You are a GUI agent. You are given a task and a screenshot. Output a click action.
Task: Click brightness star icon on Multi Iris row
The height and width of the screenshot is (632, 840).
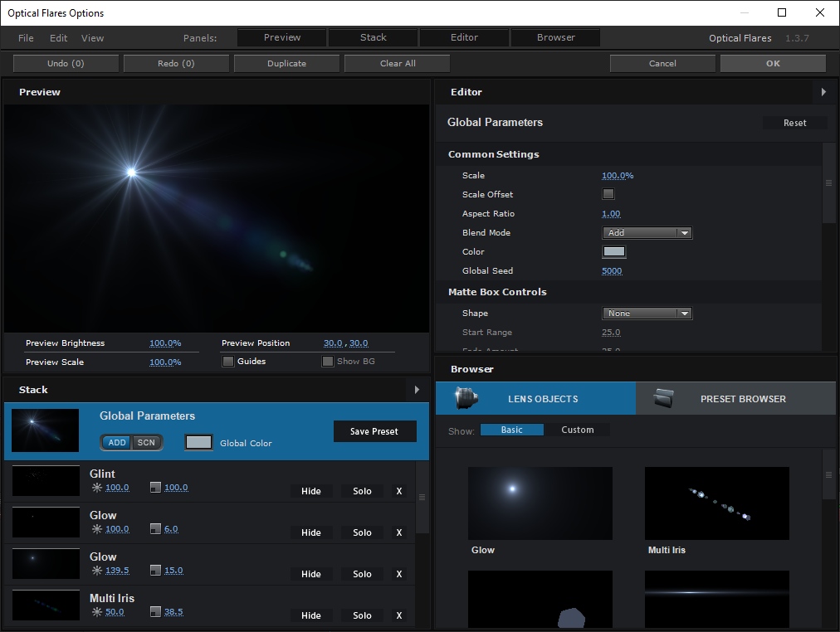[97, 611]
